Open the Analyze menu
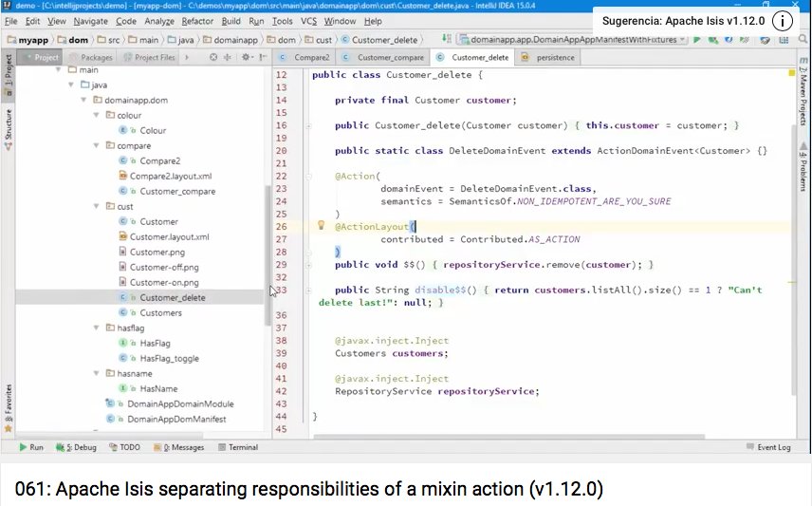Screen dimensions: 812x506 [159, 21]
